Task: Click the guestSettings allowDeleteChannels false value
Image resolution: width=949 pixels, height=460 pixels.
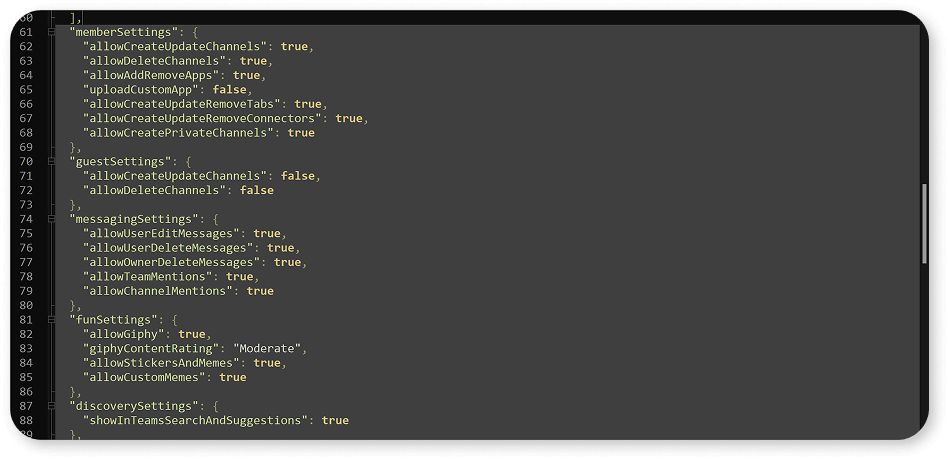Action: pyautogui.click(x=257, y=190)
